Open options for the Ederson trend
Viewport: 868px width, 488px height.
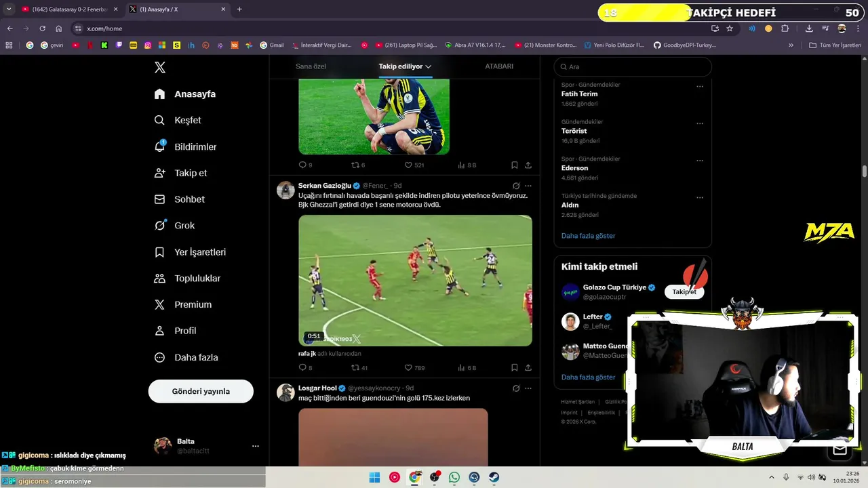point(700,161)
